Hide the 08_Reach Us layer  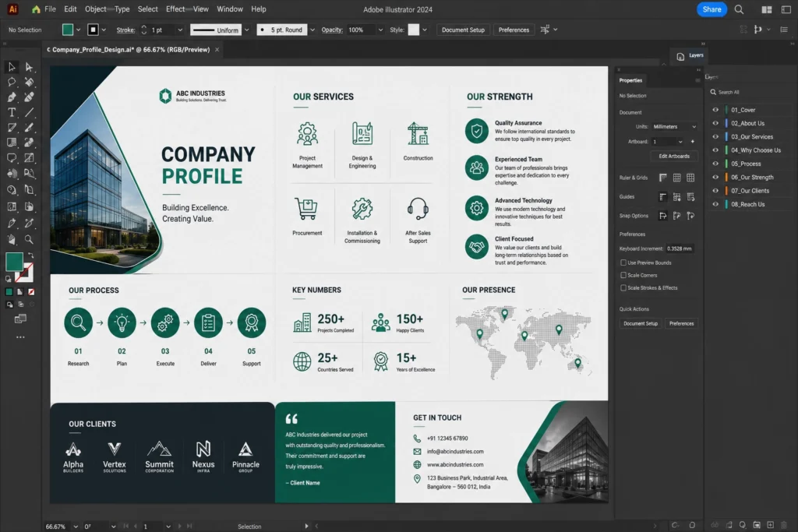[715, 204]
